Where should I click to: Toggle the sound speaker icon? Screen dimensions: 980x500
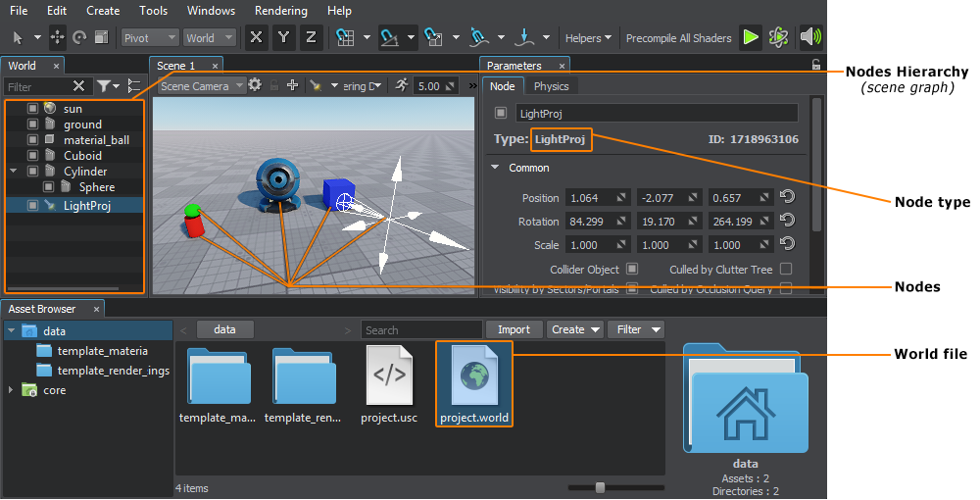coord(810,37)
